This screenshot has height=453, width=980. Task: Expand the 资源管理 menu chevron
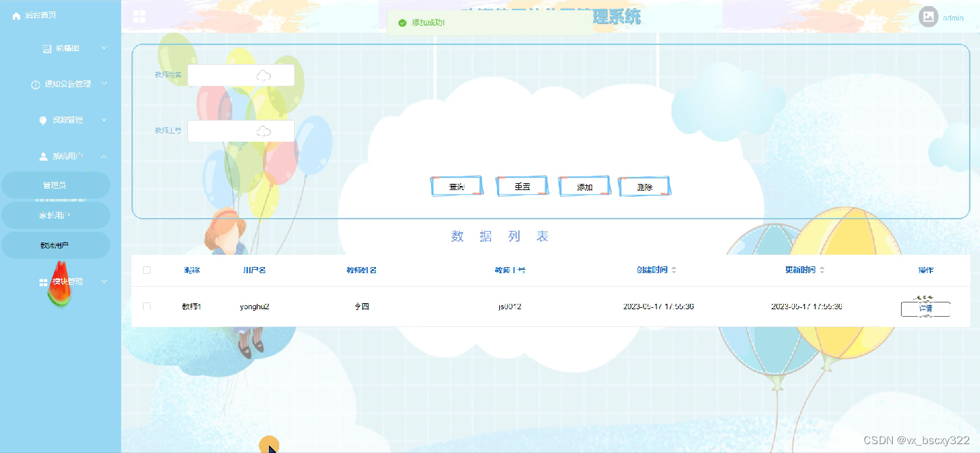tap(104, 120)
